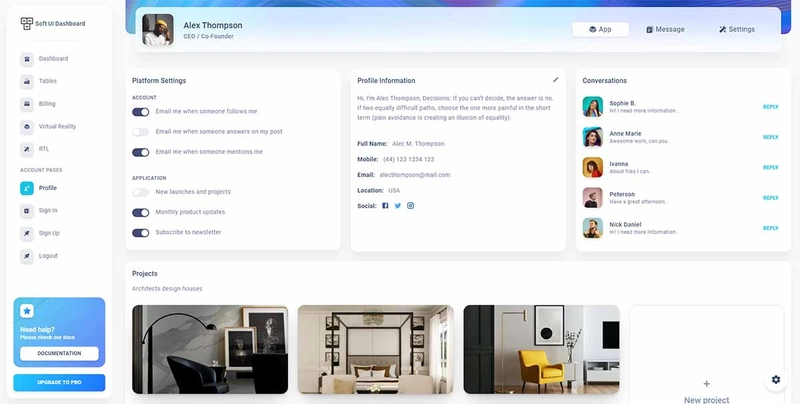Reply to Nick Daniel

pos(770,228)
